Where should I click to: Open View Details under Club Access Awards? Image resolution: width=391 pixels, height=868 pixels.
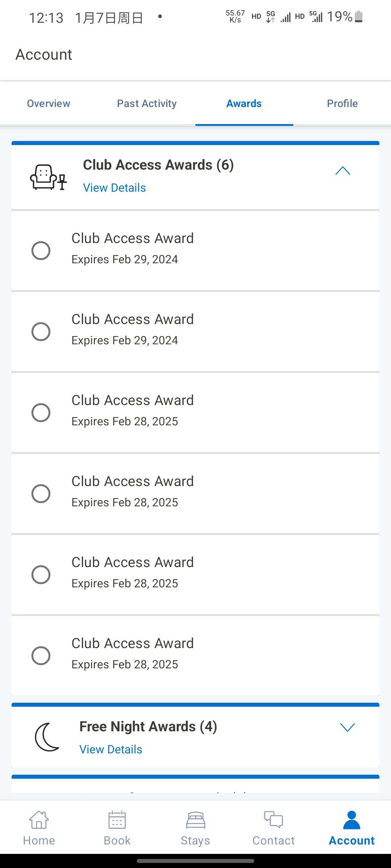(x=114, y=188)
